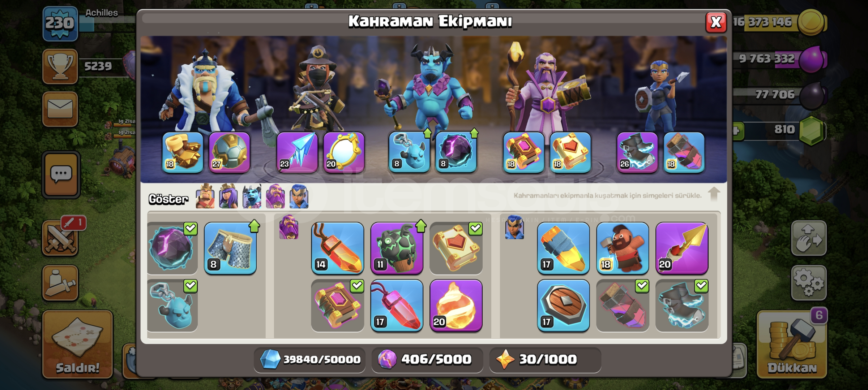868x390 pixels.
Task: Choose the level 18 hog rider puppet
Action: pyautogui.click(x=622, y=248)
